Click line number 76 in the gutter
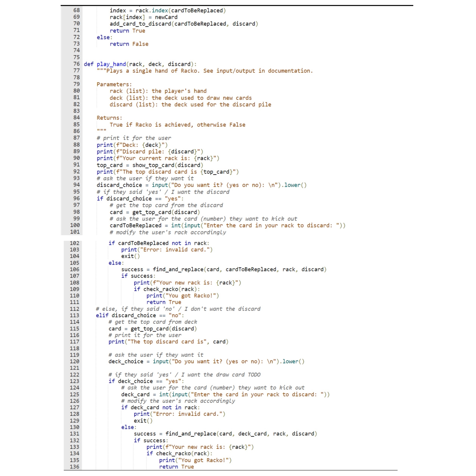 (76, 64)
